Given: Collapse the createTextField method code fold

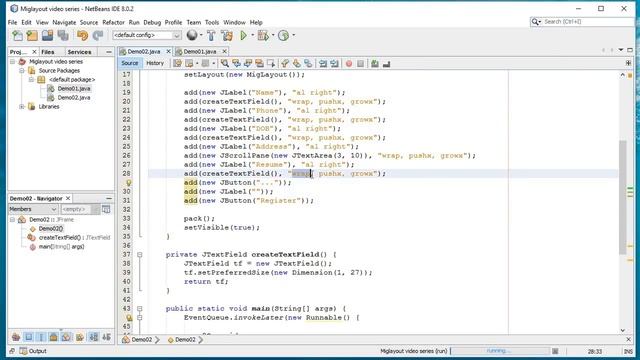Looking at the screenshot, I should click(140, 255).
